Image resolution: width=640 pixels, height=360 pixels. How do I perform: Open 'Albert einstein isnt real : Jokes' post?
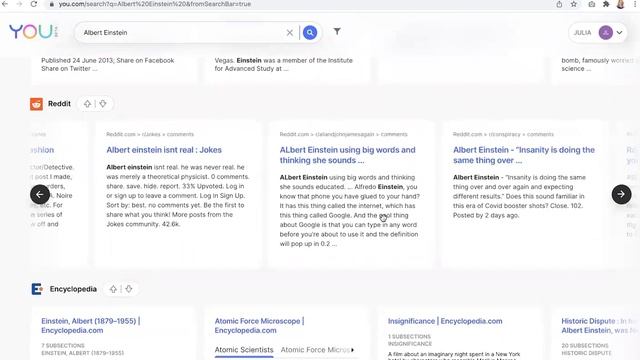pyautogui.click(x=164, y=150)
